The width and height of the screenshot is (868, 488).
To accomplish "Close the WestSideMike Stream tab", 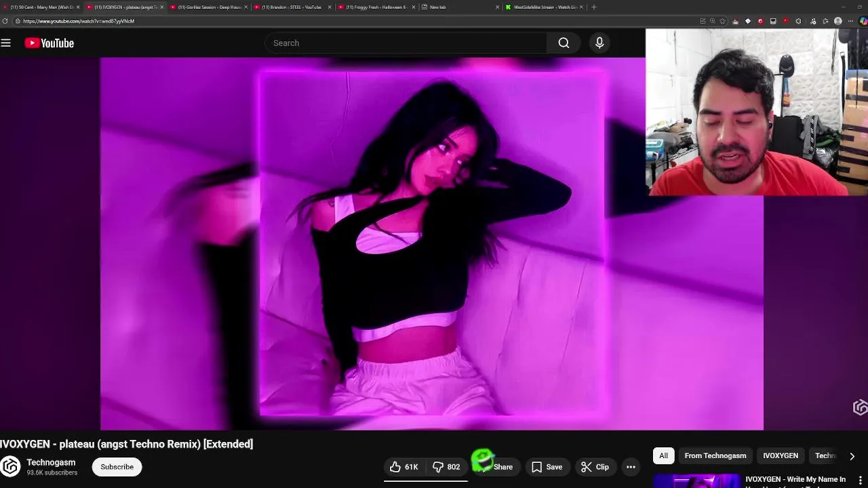I will coord(581,7).
